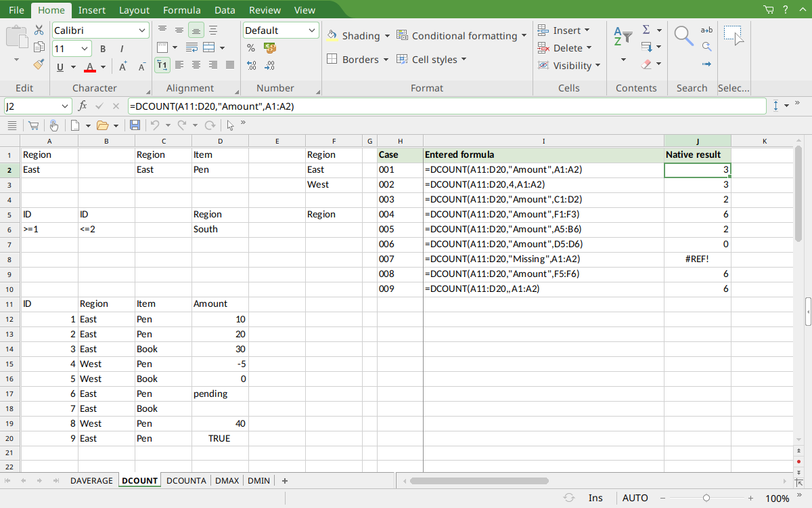Screen dimensions: 812x508
Task: Add a new sheet with plus button
Action: click(x=285, y=480)
